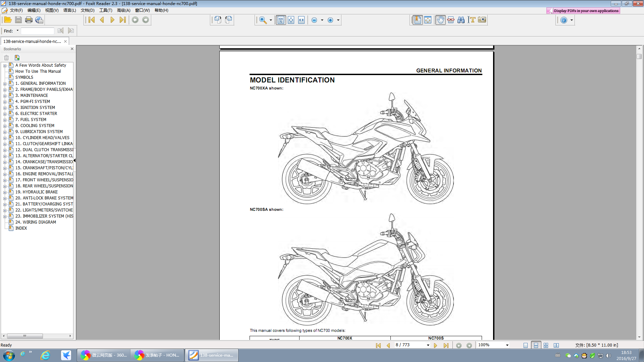Open the info icon dropdown arrow

coord(572,20)
